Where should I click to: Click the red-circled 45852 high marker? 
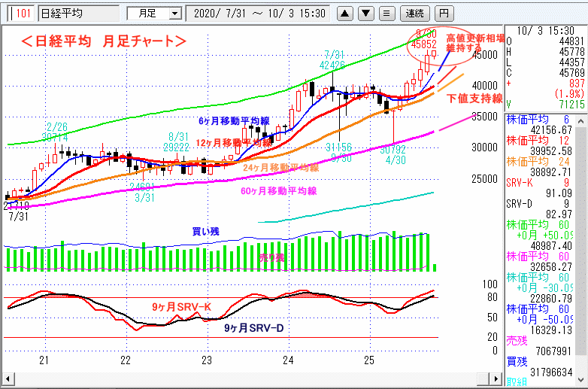pos(424,44)
